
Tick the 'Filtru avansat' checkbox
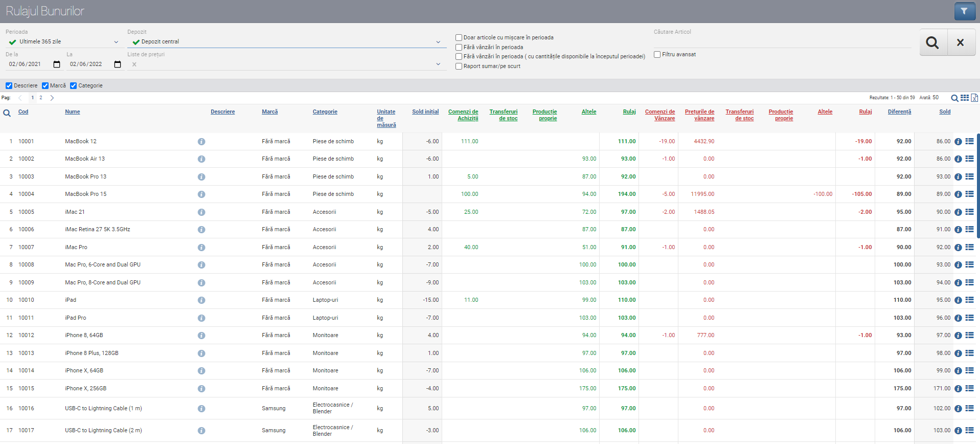tap(657, 54)
